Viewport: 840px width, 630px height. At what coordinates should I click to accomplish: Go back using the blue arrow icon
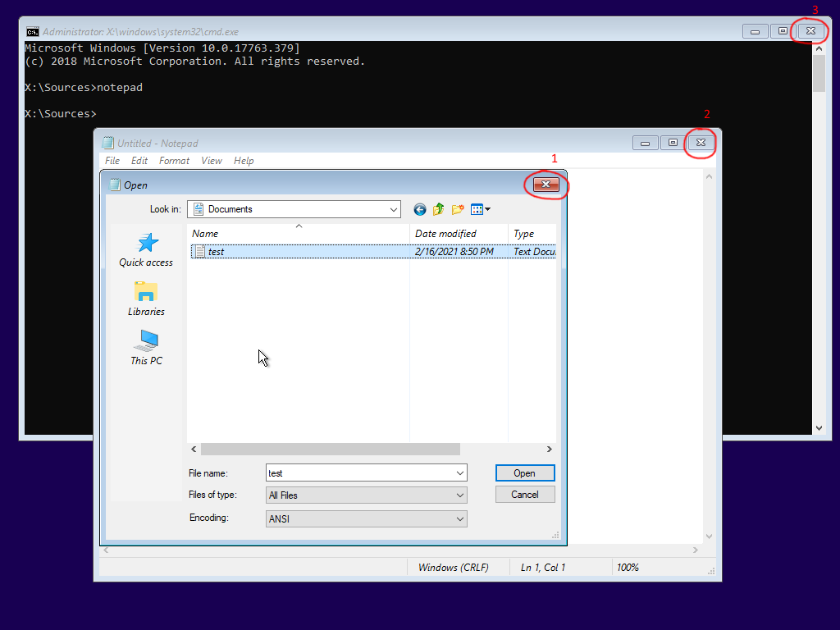[x=419, y=209]
